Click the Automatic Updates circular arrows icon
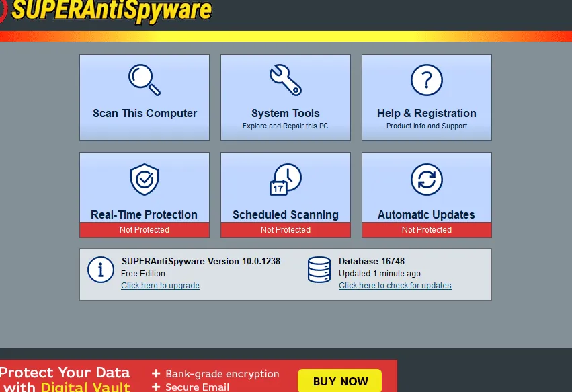The height and width of the screenshot is (392, 572). coord(426,179)
